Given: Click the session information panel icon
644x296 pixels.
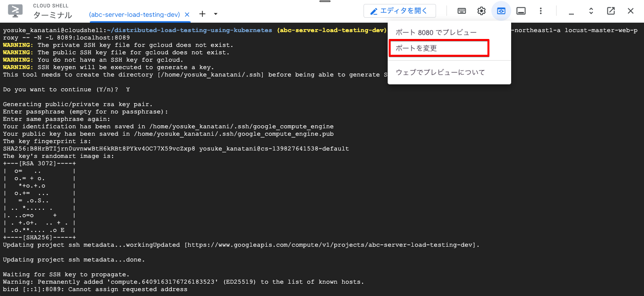Looking at the screenshot, I should (521, 11).
